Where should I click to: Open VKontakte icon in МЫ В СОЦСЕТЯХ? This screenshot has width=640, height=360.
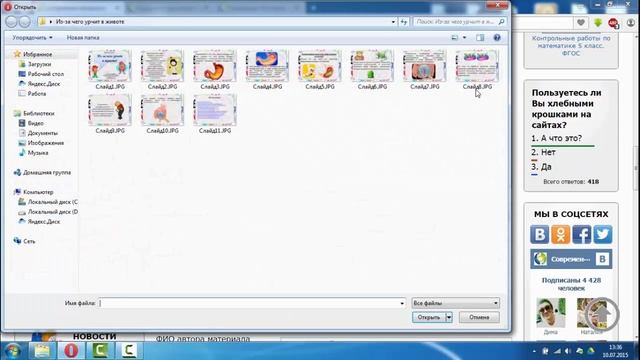click(x=540, y=235)
